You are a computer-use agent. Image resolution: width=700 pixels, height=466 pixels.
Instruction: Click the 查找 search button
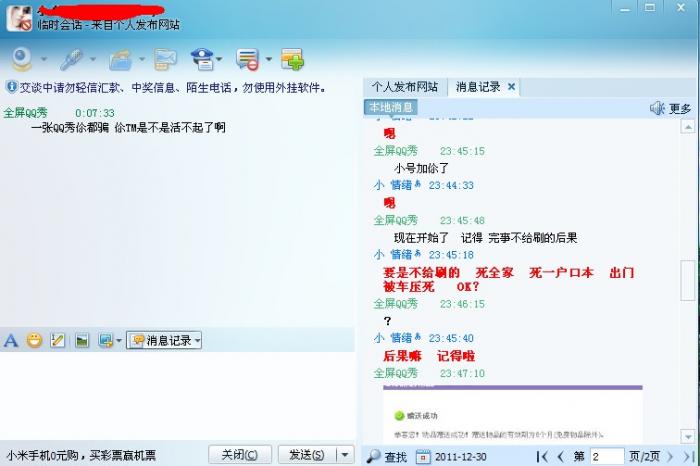[x=387, y=456]
